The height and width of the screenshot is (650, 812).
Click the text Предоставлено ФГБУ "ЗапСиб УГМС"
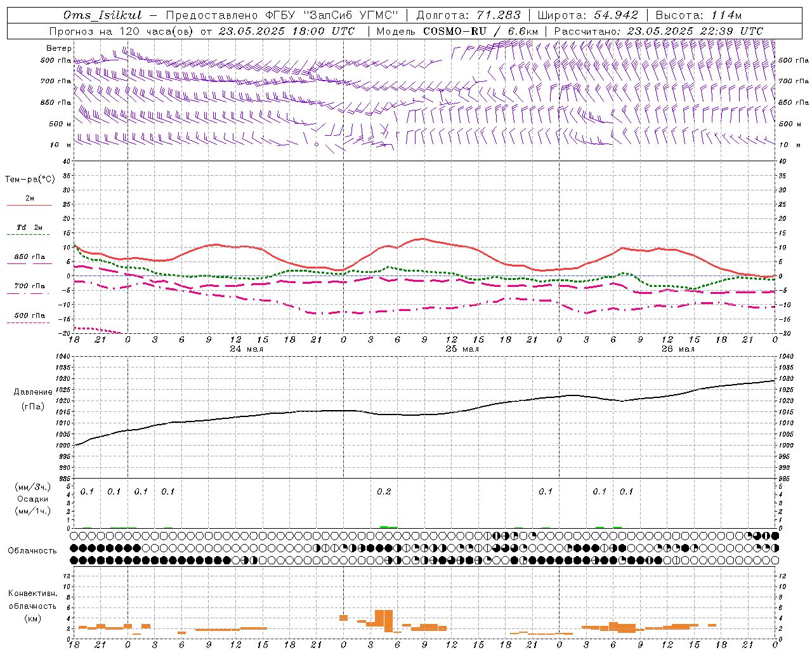click(282, 15)
